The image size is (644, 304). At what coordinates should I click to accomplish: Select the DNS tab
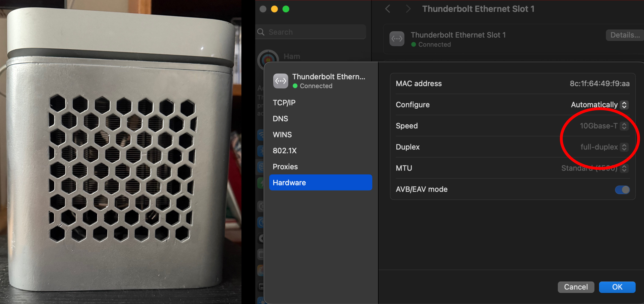tap(280, 119)
